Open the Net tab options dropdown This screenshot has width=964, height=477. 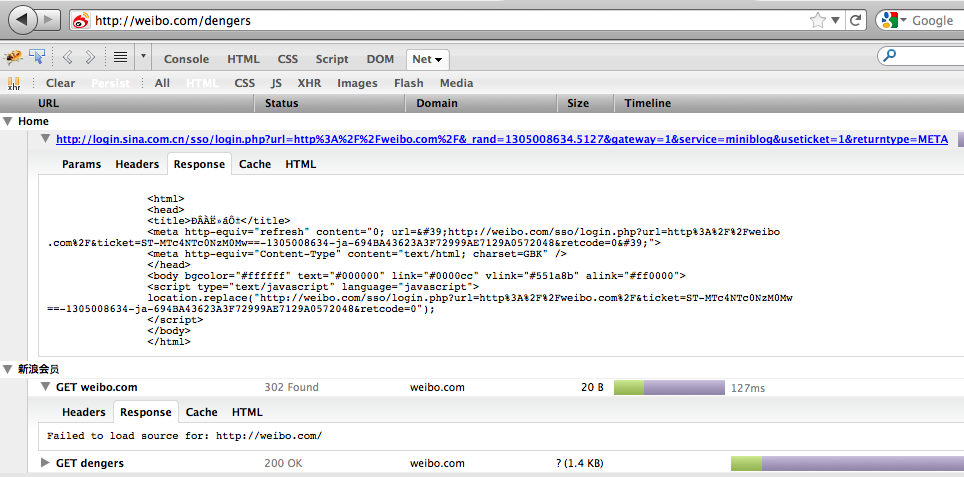click(438, 60)
